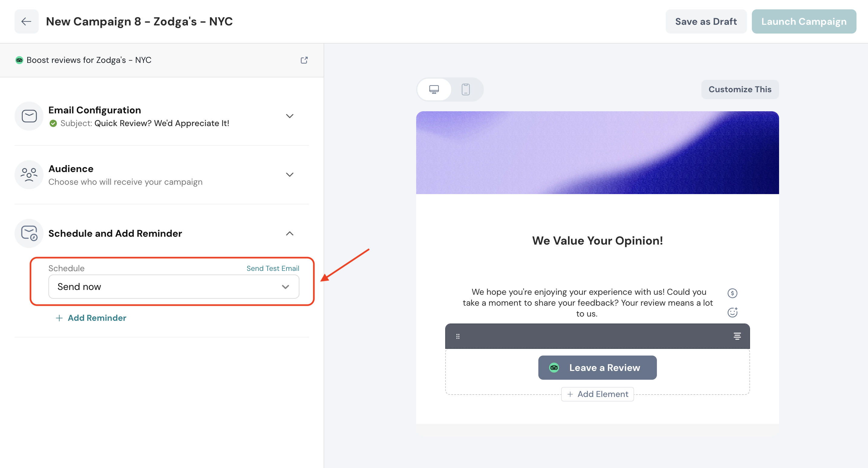Click the alignment icon on the element toolbar
The height and width of the screenshot is (468, 868).
pyautogui.click(x=737, y=336)
